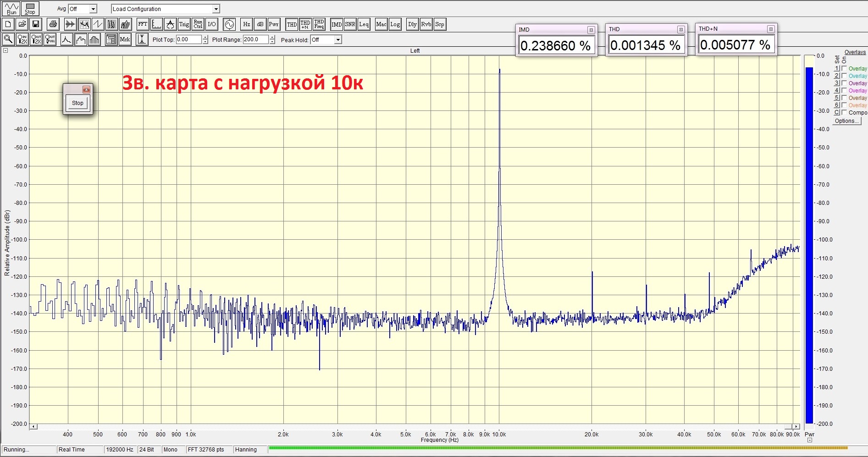The image size is (868, 457).
Task: Click the IMD measurement toolbar icon
Action: pos(337,24)
